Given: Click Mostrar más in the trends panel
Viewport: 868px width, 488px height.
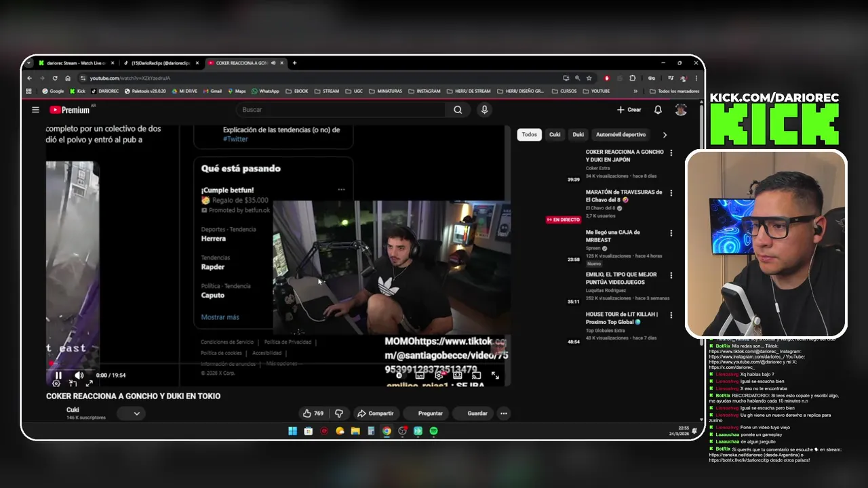Looking at the screenshot, I should tap(220, 317).
